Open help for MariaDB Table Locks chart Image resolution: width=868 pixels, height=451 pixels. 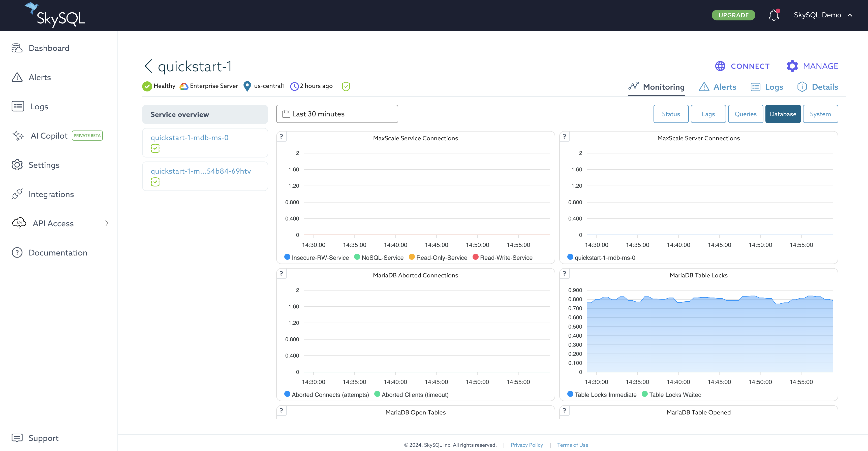coord(564,273)
